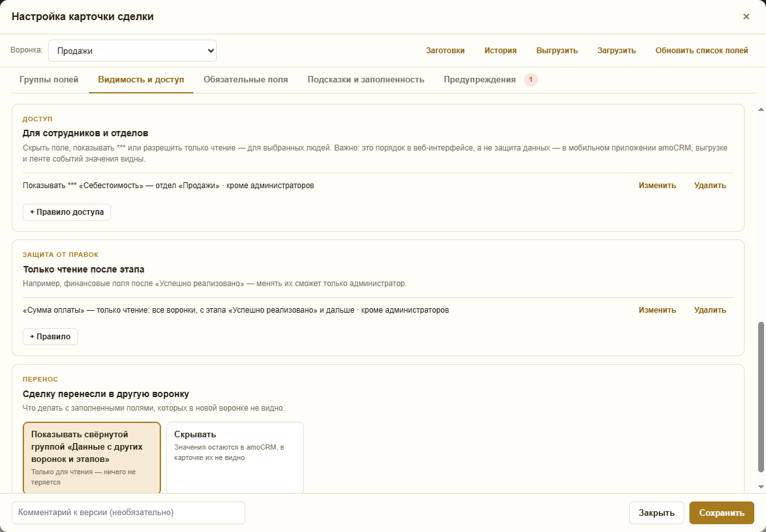Focus the version comment input field
The image size is (766, 532).
click(x=129, y=513)
